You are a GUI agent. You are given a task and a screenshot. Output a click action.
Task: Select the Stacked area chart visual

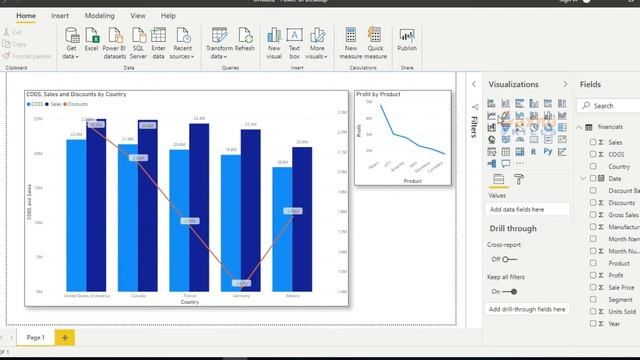(x=520, y=116)
